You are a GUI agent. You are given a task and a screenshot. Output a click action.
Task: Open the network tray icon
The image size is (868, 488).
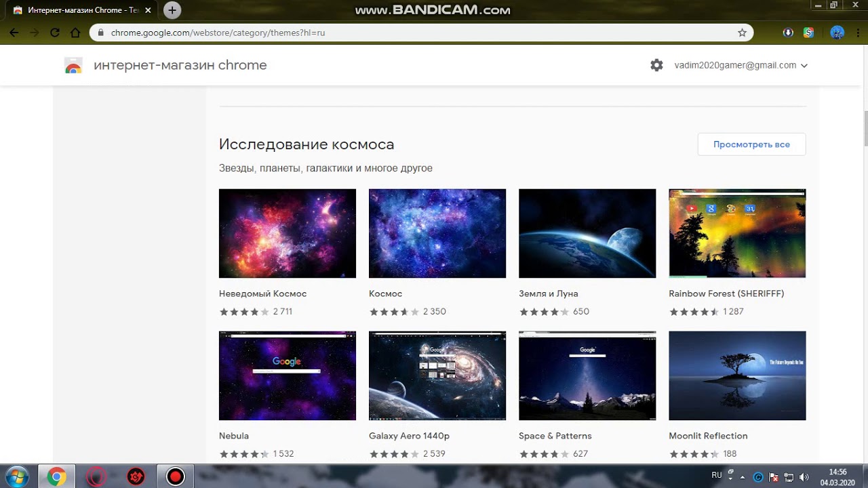tap(789, 477)
